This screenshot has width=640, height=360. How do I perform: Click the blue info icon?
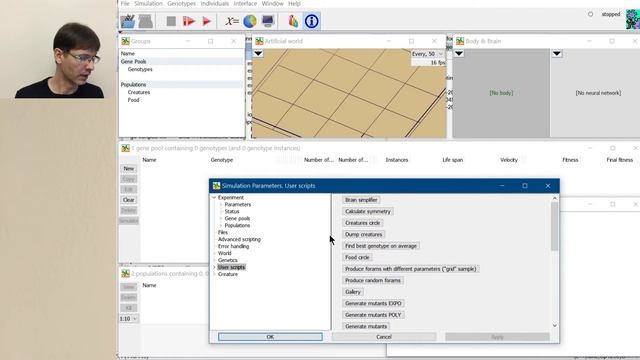(311, 21)
